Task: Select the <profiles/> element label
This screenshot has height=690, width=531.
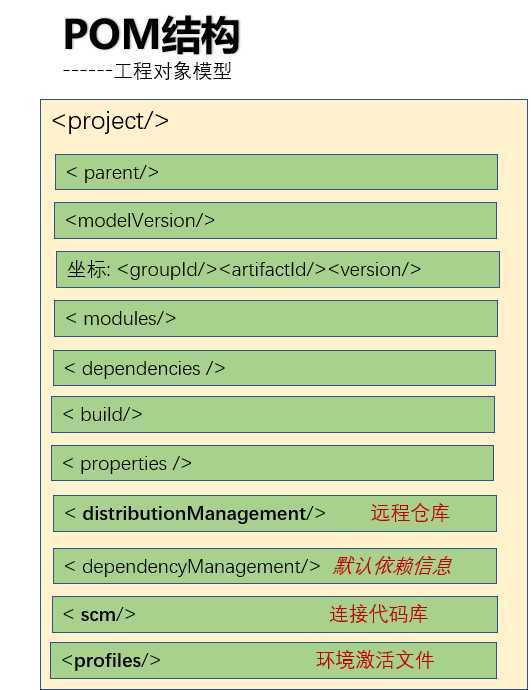Action: 111,661
